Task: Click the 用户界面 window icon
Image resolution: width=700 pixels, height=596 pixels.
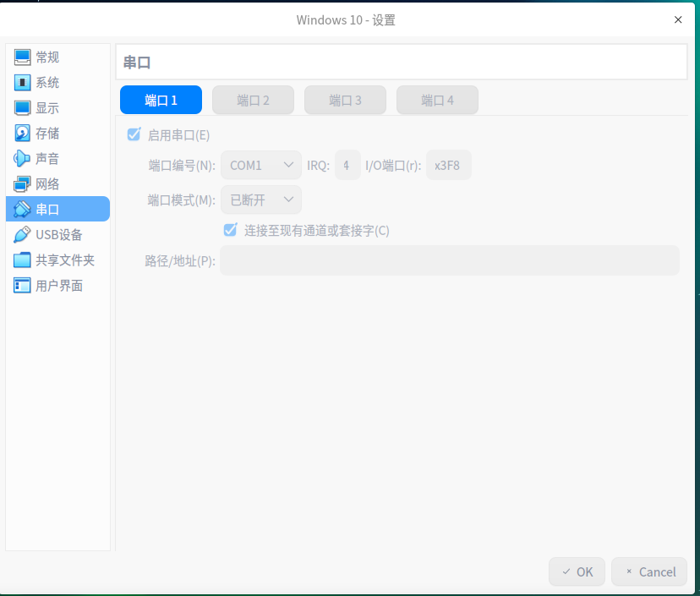Action: (x=22, y=285)
